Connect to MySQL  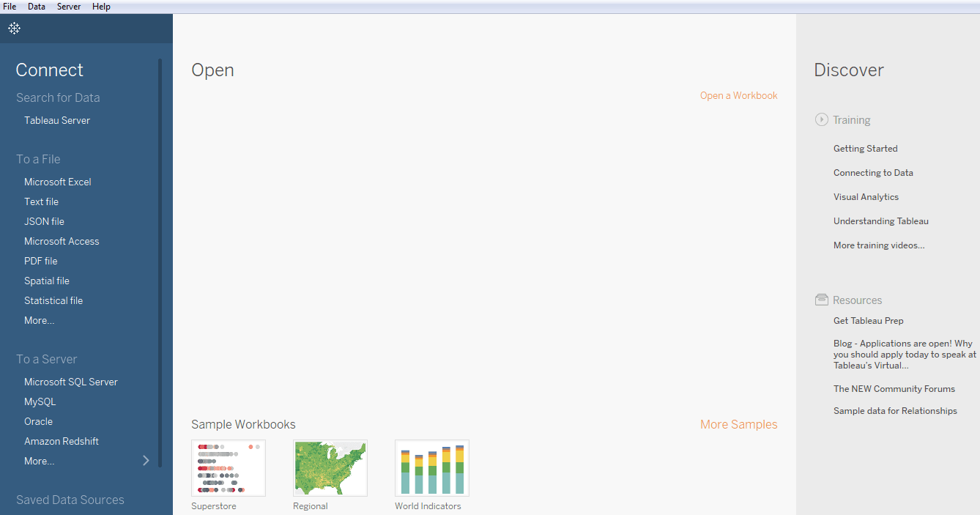pos(40,401)
